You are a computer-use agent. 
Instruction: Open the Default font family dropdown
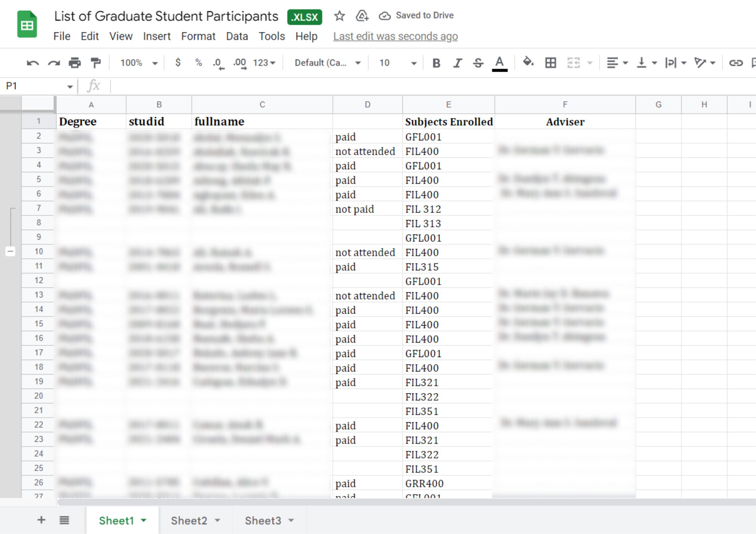pyautogui.click(x=328, y=63)
